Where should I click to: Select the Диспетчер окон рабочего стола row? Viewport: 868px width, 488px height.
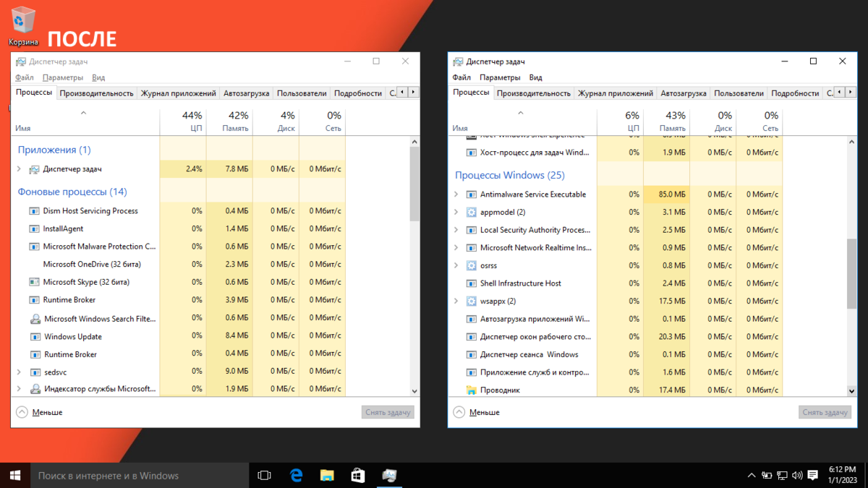pyautogui.click(x=615, y=336)
